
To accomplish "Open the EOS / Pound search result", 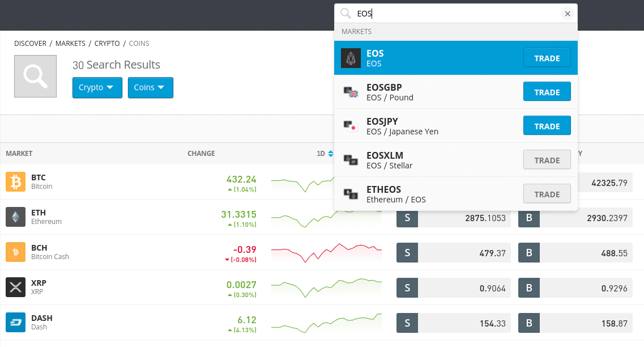I will [x=456, y=92].
